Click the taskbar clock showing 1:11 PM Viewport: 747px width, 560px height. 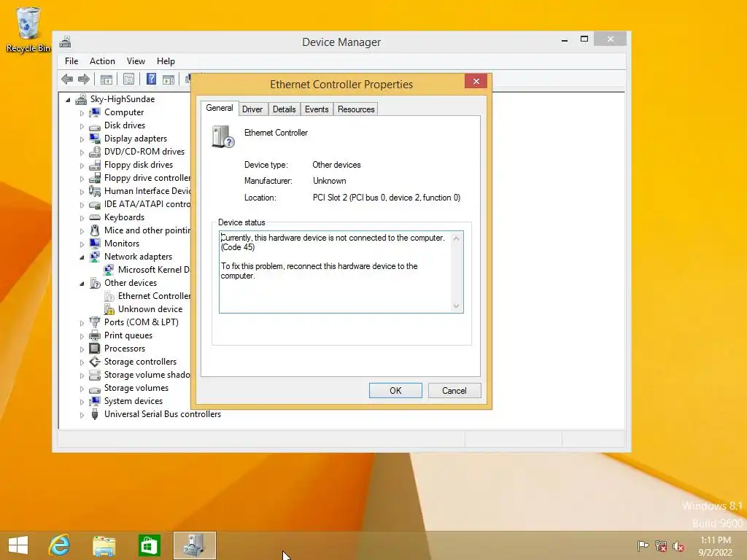tap(716, 546)
